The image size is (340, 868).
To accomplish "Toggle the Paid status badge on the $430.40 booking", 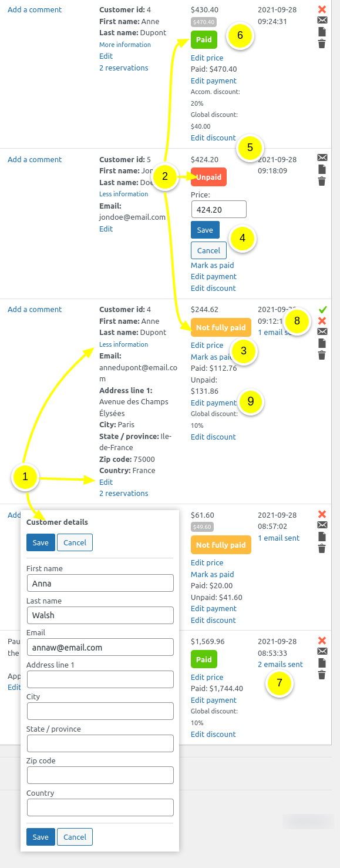I will [204, 39].
